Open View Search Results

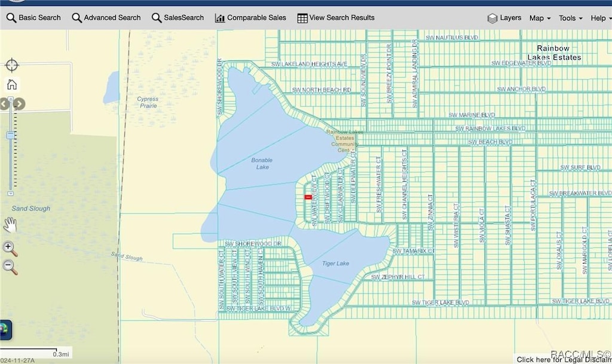tap(336, 17)
